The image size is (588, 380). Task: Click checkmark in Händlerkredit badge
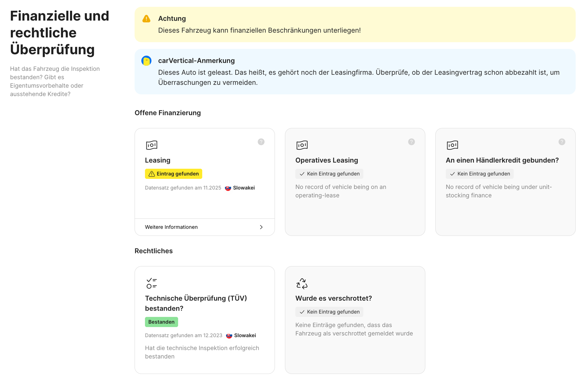pos(452,174)
